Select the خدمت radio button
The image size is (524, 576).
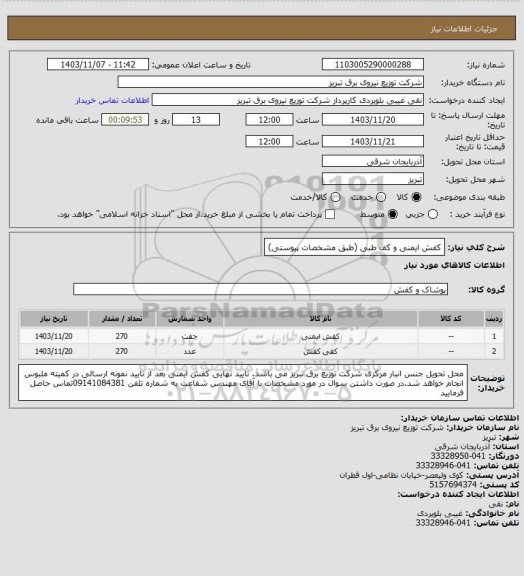coord(381,197)
